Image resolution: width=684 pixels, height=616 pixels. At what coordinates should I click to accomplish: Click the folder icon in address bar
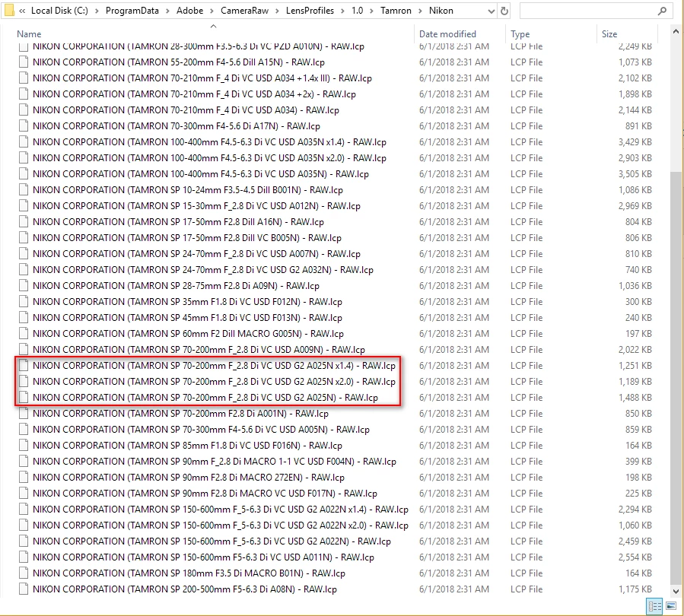pyautogui.click(x=8, y=11)
